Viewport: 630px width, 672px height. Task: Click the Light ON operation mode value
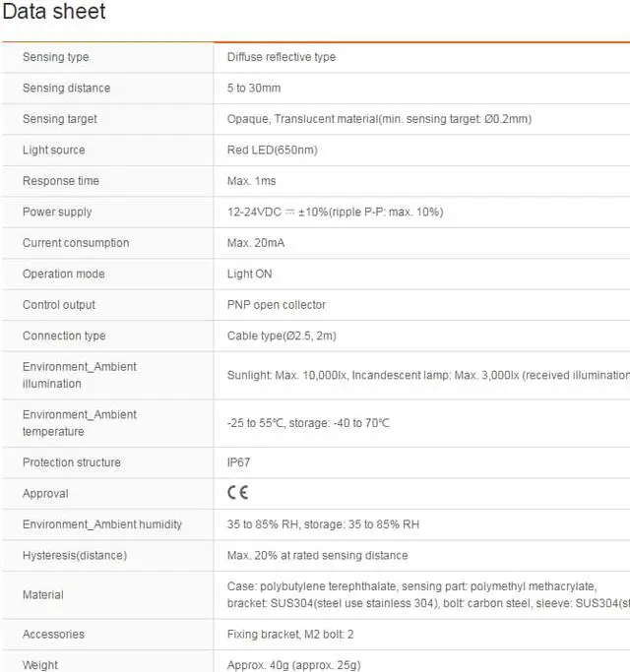click(249, 275)
